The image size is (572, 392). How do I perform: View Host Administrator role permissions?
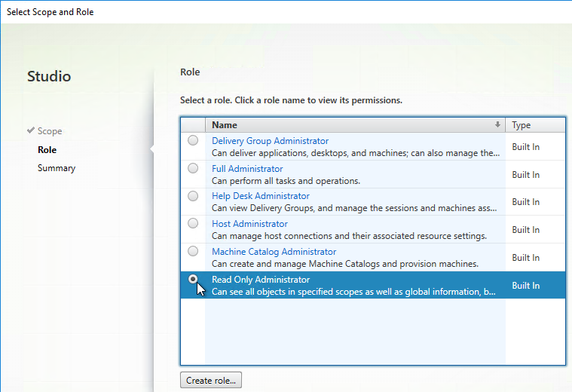tap(249, 224)
